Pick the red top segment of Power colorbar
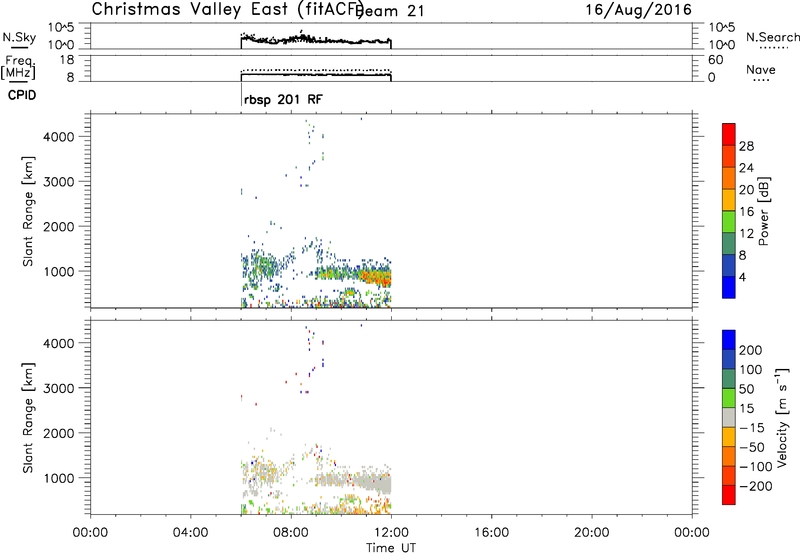 (729, 134)
